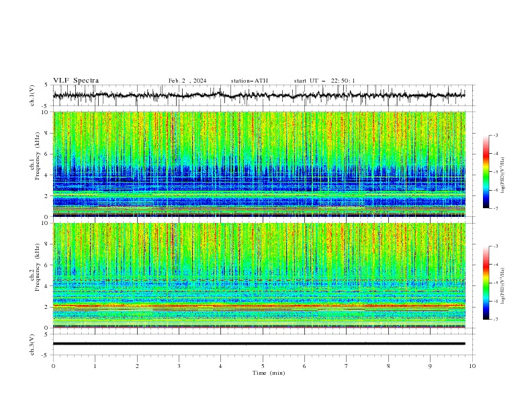The width and height of the screenshot is (532, 411).
Task: Click the "8" kHz tick on ch.2 frequency axis
Action: tap(47, 244)
